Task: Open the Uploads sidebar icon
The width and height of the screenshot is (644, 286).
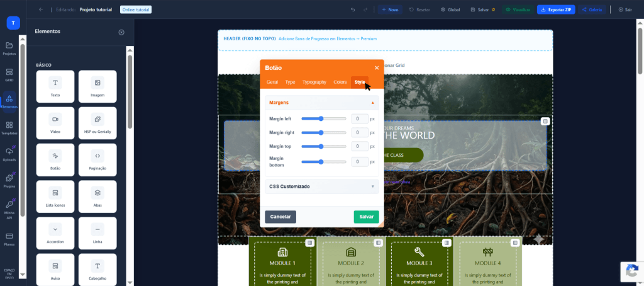Action: 9,154
